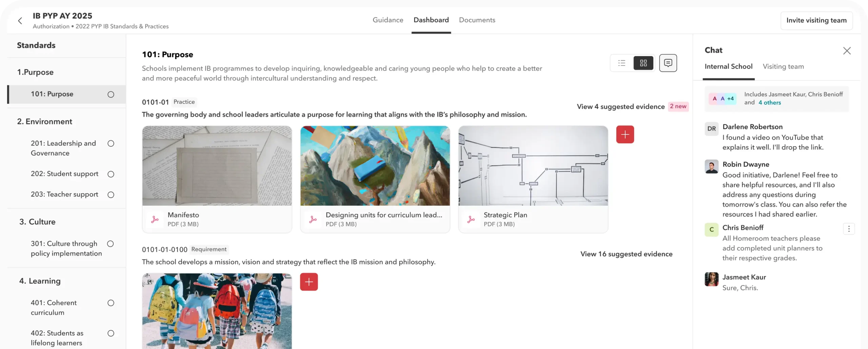This screenshot has height=349, width=868.
Task: Click the PDF icon of Manifesto file
Action: (155, 219)
